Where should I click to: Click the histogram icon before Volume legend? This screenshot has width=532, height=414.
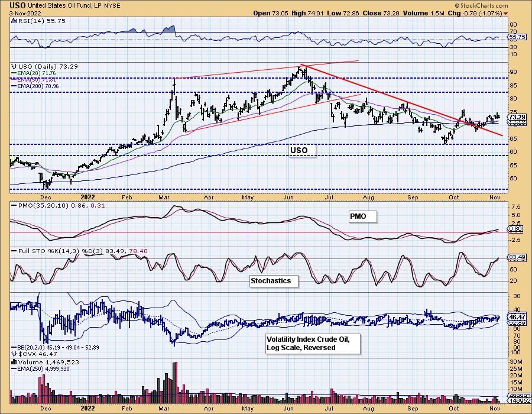(x=14, y=362)
